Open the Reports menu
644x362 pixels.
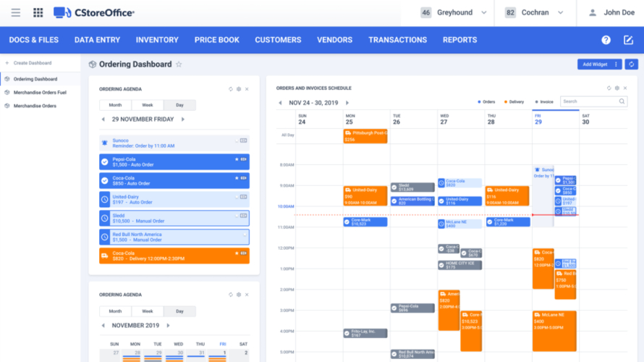point(460,40)
